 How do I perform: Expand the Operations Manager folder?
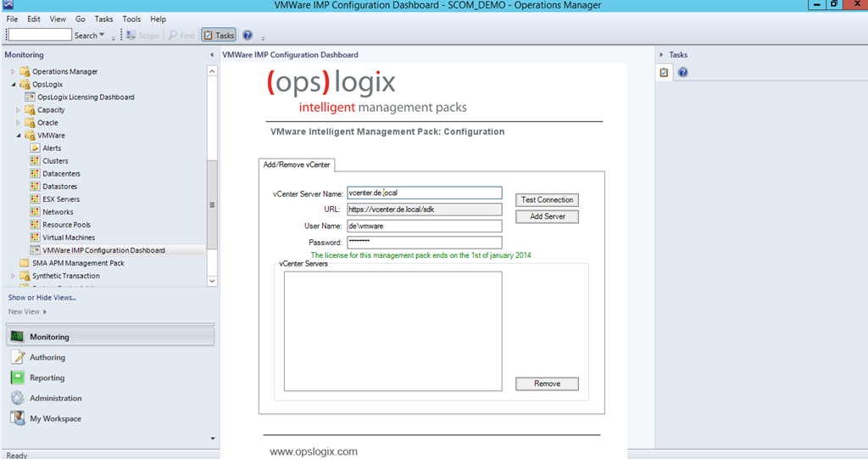click(x=14, y=72)
